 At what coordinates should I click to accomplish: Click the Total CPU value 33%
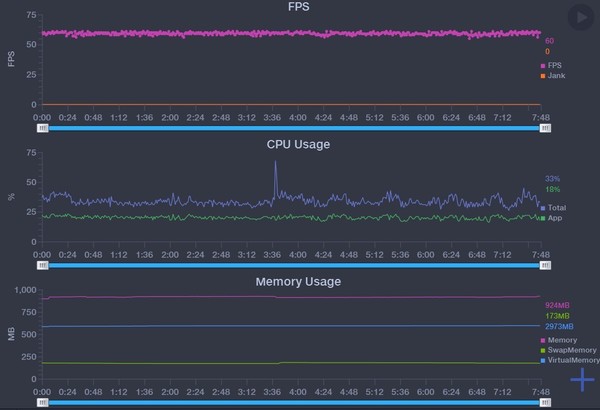[x=553, y=179]
